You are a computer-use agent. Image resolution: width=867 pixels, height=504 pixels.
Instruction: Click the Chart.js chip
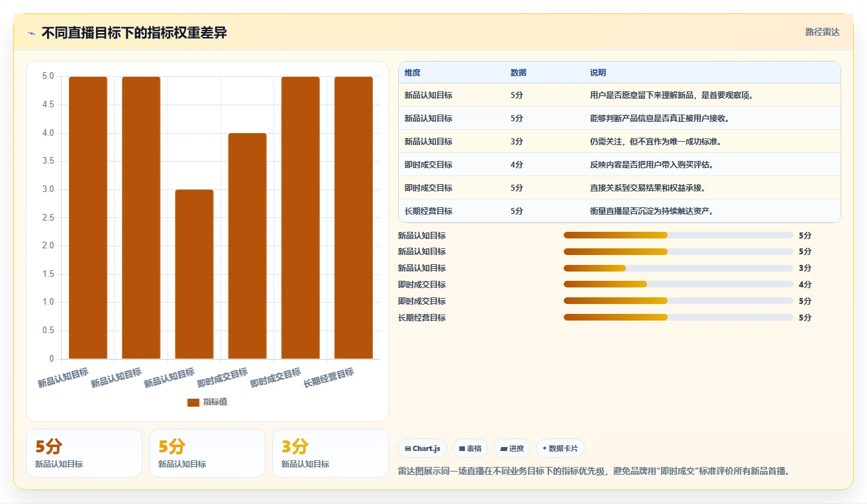pyautogui.click(x=423, y=448)
